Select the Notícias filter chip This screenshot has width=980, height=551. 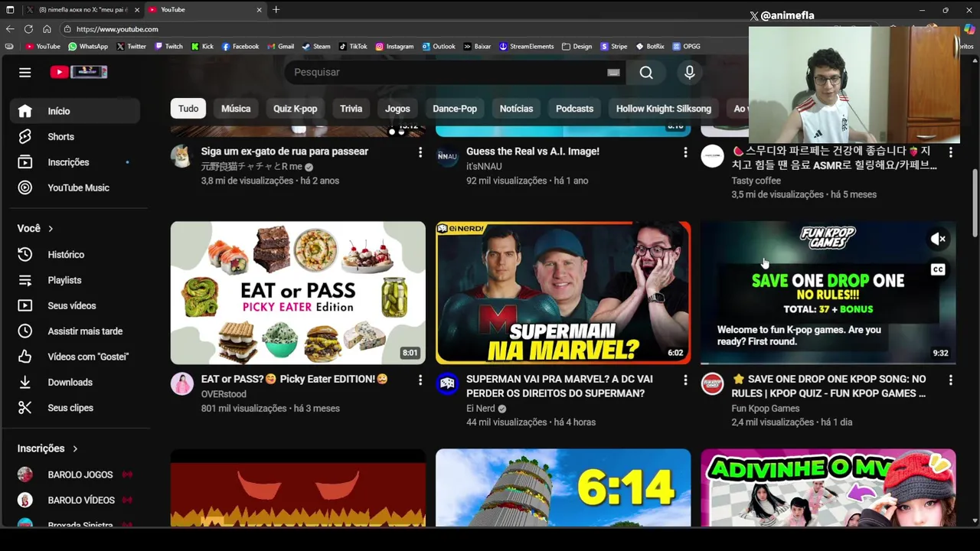516,109
